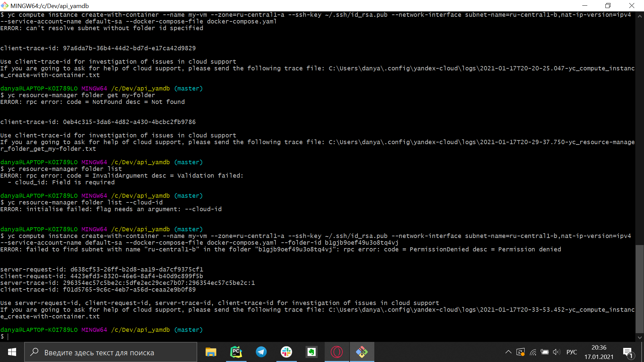Open Slack from the taskbar
This screenshot has width=644, height=362.
[286, 352]
